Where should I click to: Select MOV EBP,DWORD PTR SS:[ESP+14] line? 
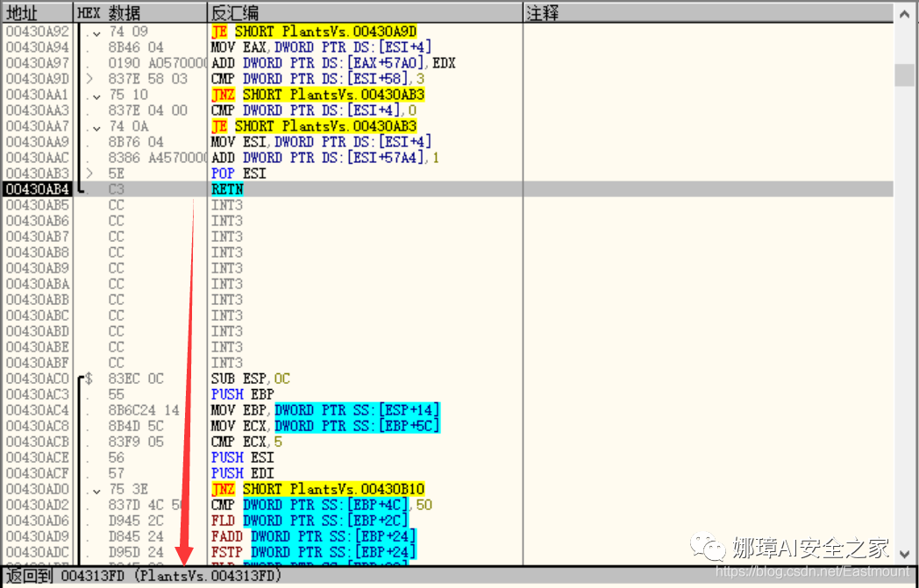click(325, 411)
